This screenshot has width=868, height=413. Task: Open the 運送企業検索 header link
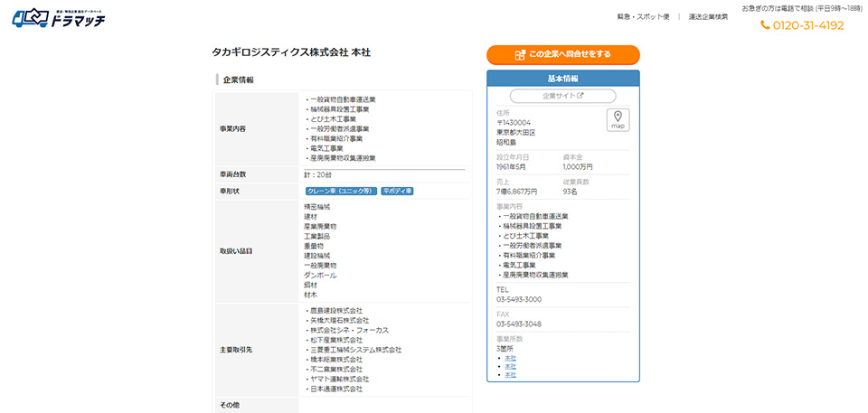pos(708,16)
